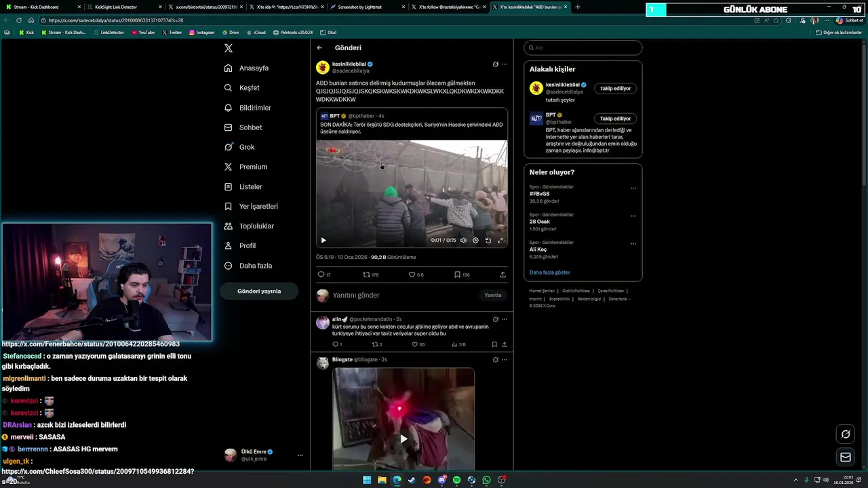
Task: Open more options for 28 Ocak trend
Action: coord(633,216)
